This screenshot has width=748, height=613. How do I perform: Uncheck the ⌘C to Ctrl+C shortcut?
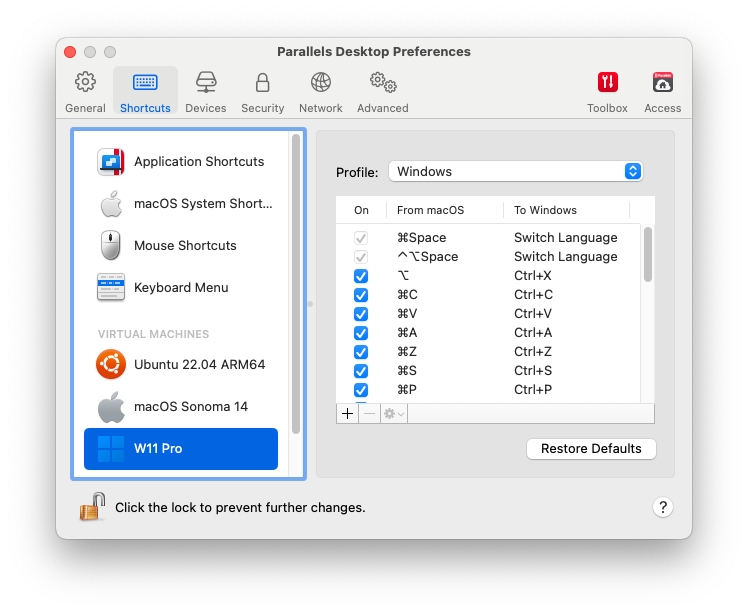(x=361, y=295)
